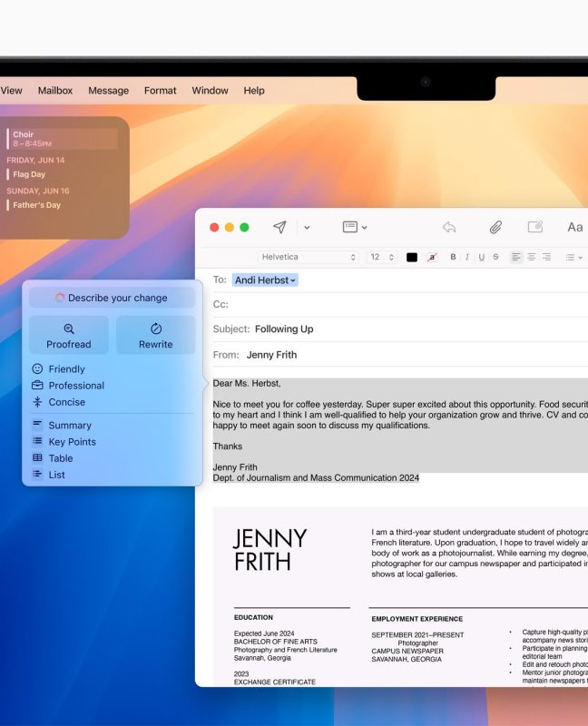This screenshot has height=726, width=588.
Task: Open the send options arrow next to Send
Action: (307, 228)
